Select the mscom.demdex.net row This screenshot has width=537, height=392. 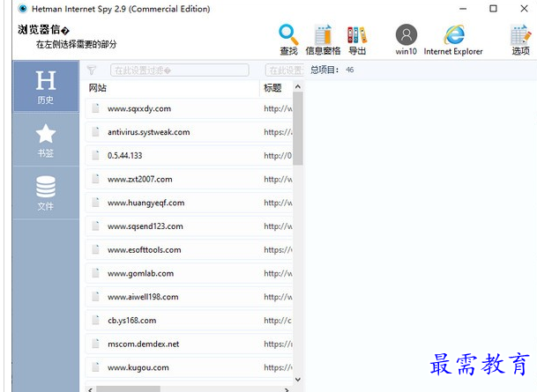189,344
